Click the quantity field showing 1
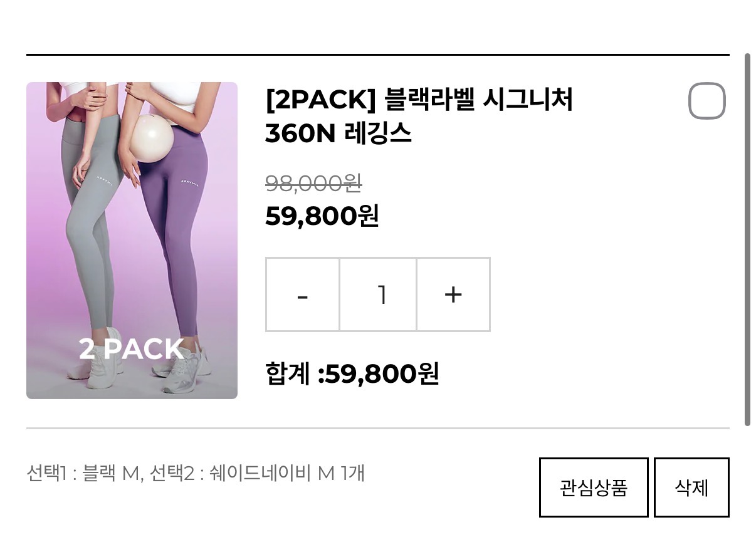The width and height of the screenshot is (756, 542). [x=378, y=294]
